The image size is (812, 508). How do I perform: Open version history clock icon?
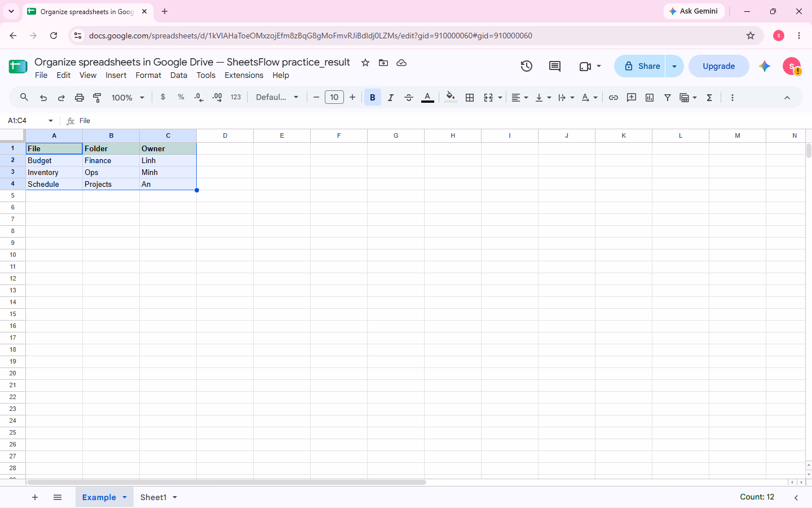click(x=527, y=66)
